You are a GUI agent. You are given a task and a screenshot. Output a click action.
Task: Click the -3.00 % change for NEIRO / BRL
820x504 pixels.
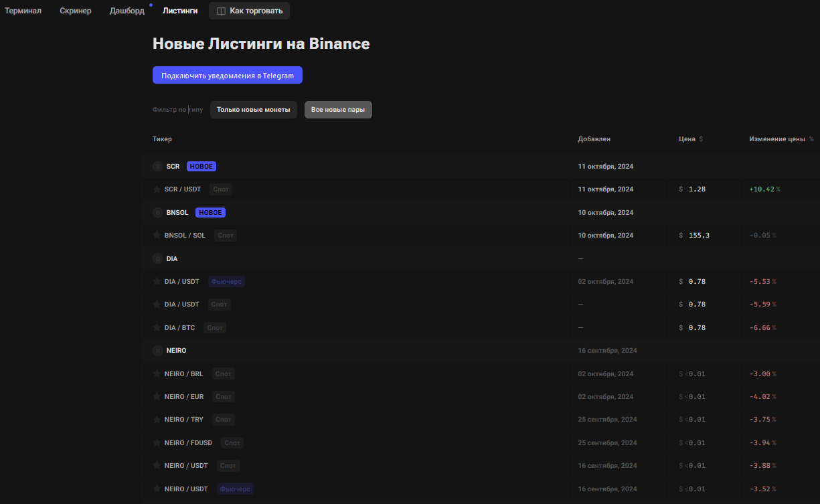pos(763,374)
